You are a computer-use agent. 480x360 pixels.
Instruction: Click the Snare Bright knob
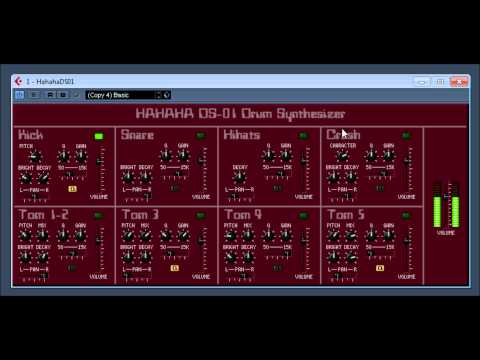point(128,178)
